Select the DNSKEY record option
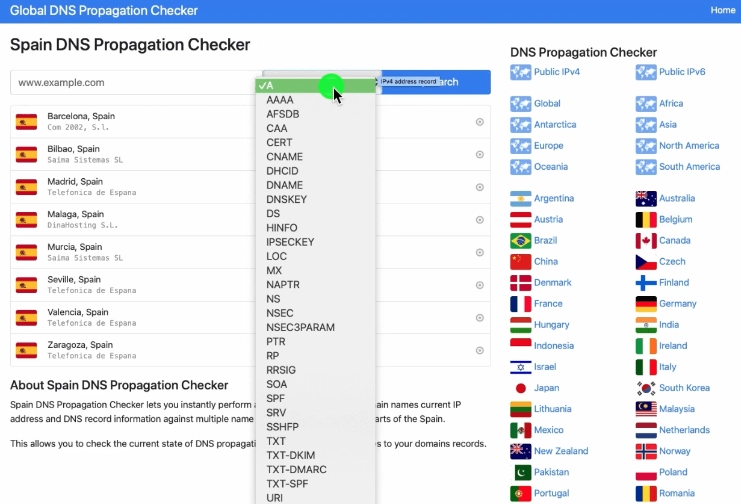Screen dimensions: 741x504 tap(315, 199)
